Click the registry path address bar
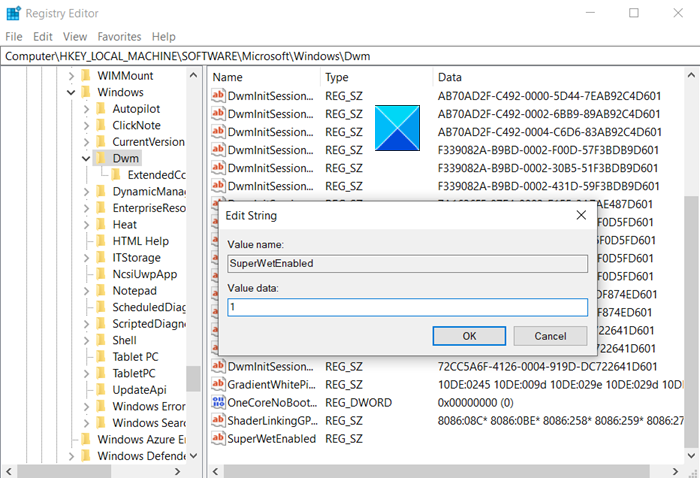 (350, 56)
